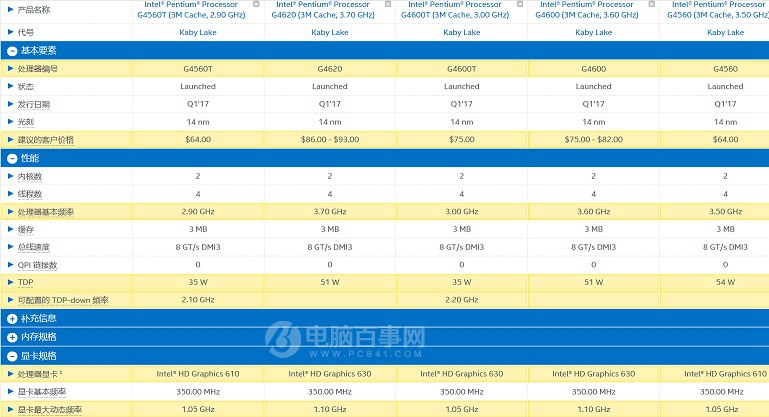
Task: Select the $75.00 - $82.00 price cell
Action: coord(593,139)
